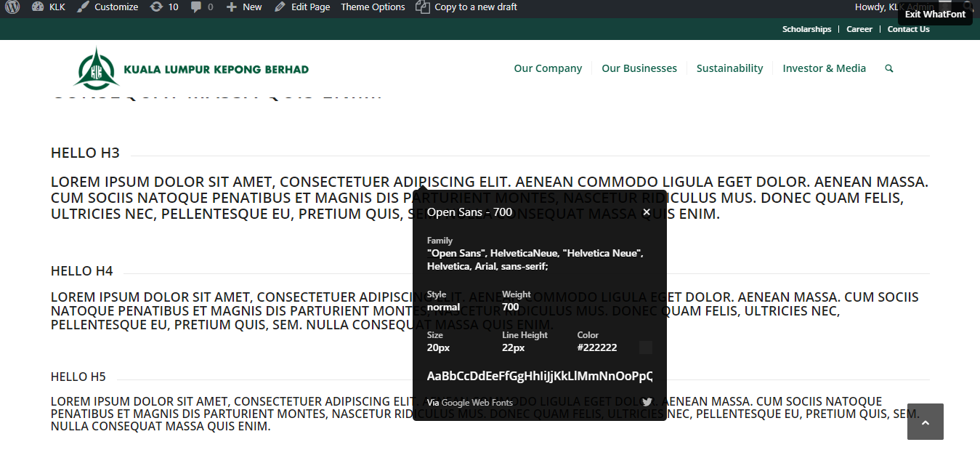Open the Investor & Media menu
The width and height of the screenshot is (980, 458).
coord(825,68)
